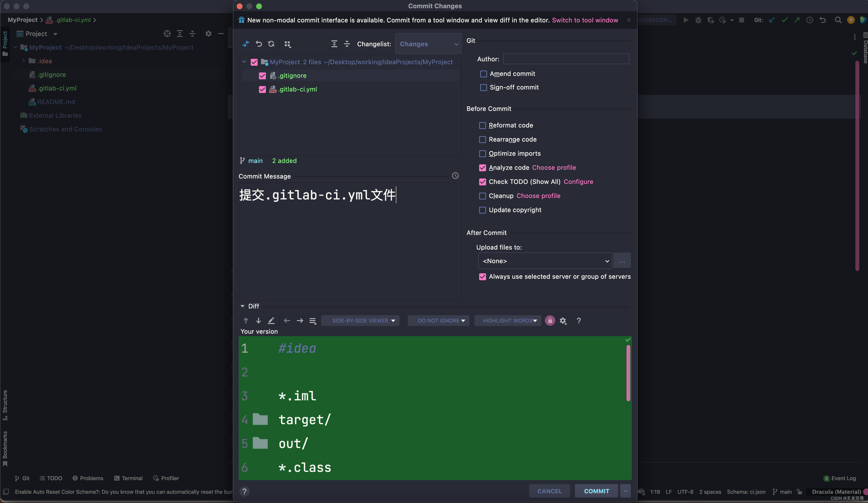This screenshot has height=503, width=868.
Task: Click Git push arrow in main toolbar
Action: click(x=797, y=20)
